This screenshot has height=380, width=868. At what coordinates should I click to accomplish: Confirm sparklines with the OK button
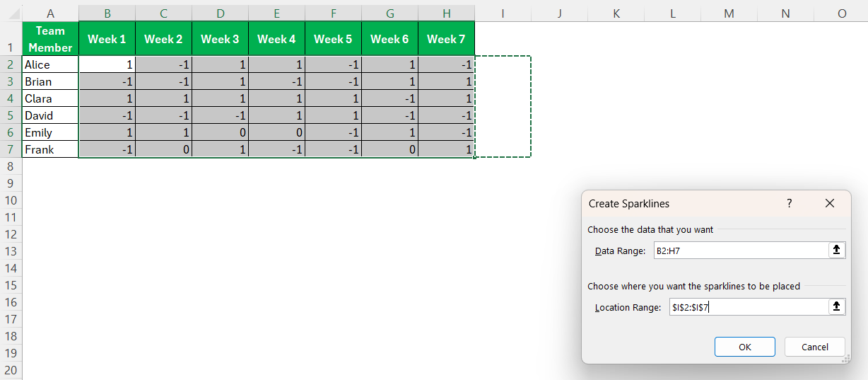[745, 347]
